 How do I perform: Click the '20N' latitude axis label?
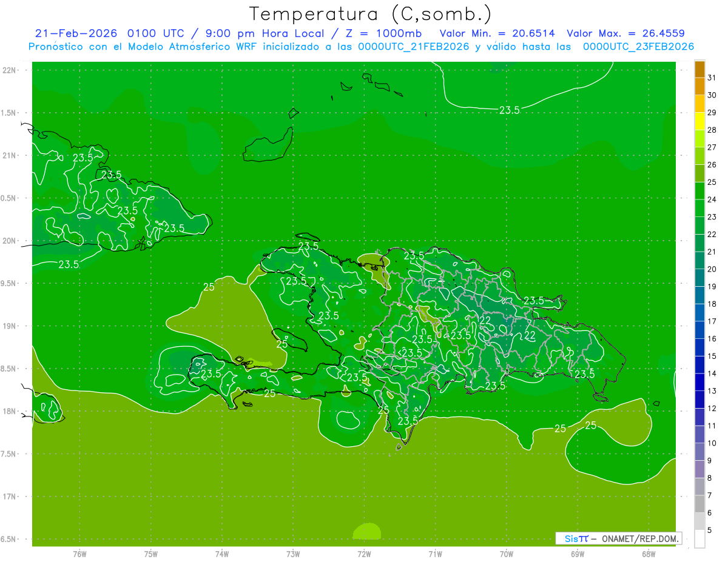coord(10,241)
